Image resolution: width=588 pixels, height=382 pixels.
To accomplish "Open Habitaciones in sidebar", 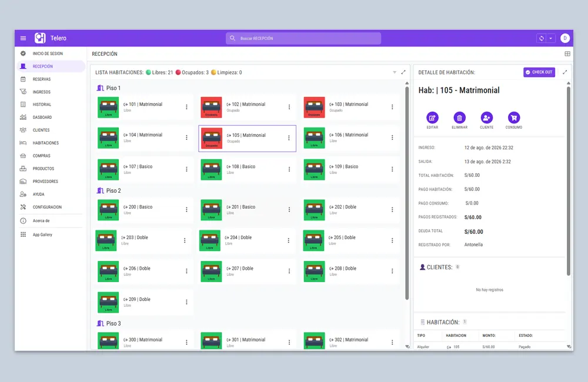I will (x=51, y=143).
